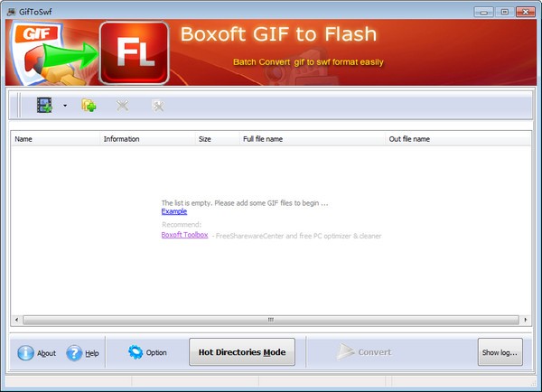Screen dimensions: 542x392
Task: Click the Out file name column header
Action: tap(456, 139)
